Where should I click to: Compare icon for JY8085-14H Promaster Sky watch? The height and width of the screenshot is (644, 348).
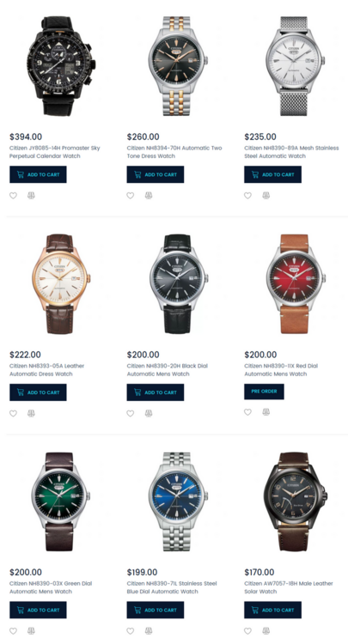point(31,196)
